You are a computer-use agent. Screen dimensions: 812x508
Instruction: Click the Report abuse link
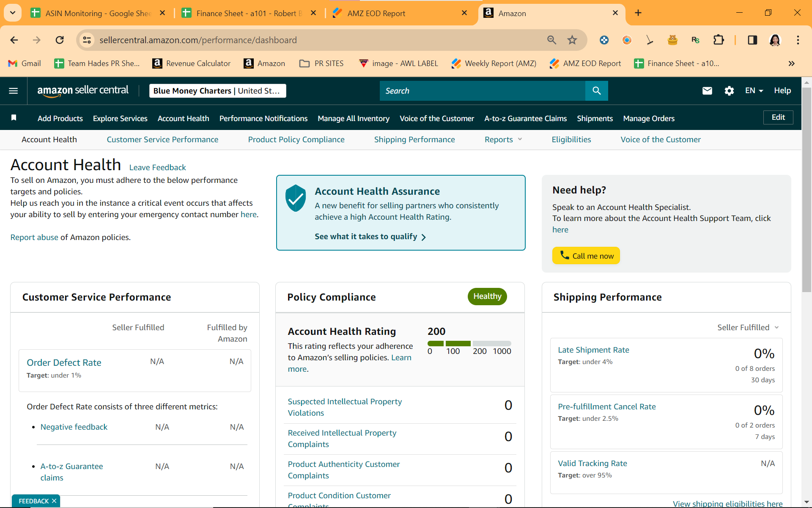[34, 237]
